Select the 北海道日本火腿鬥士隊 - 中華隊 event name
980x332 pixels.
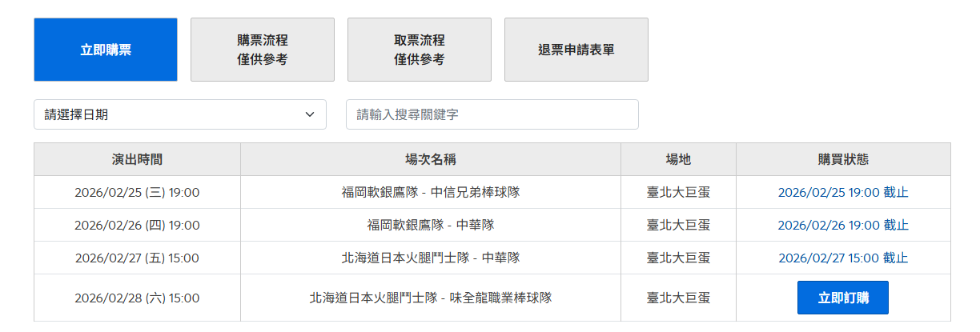[x=431, y=258]
